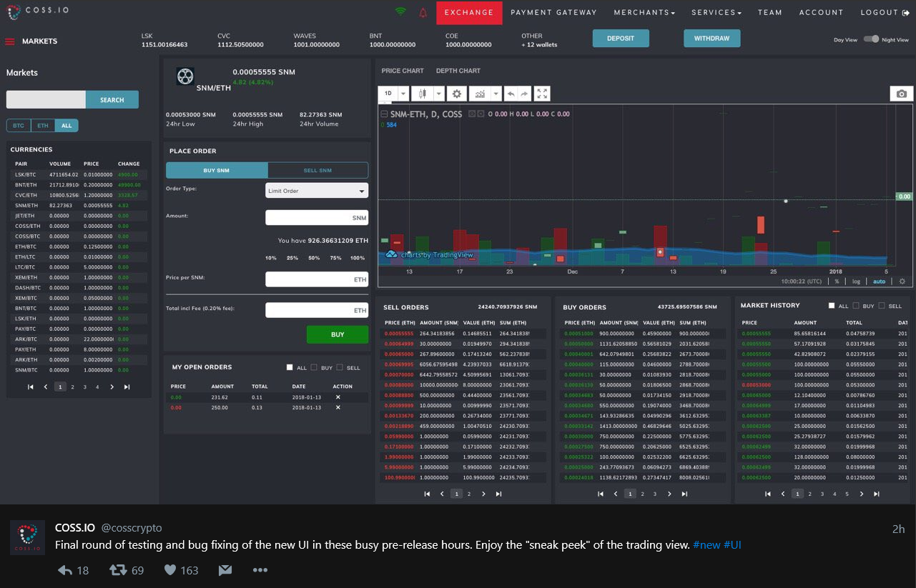The height and width of the screenshot is (588, 916).
Task: Select the SELL SNM tab
Action: coord(317,170)
